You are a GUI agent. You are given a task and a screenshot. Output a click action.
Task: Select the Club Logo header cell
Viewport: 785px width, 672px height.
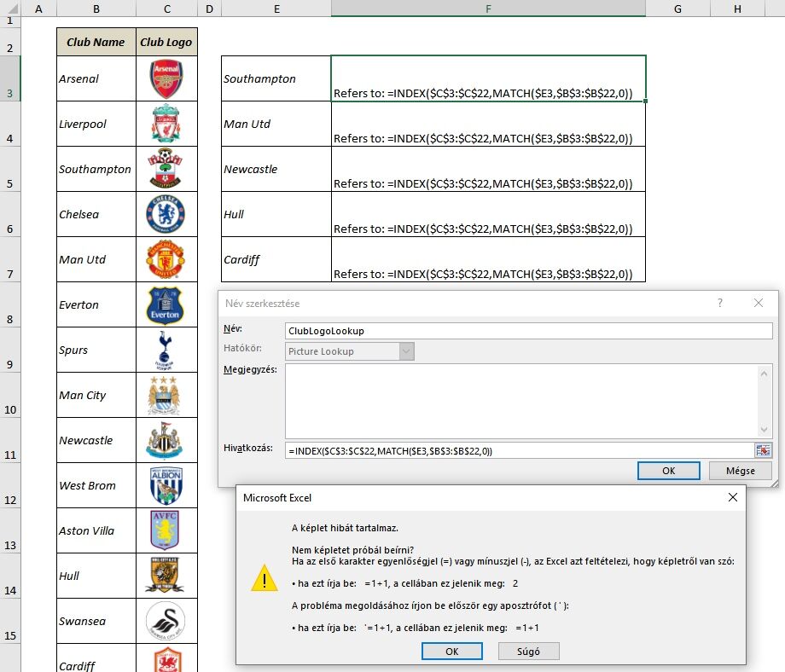166,42
